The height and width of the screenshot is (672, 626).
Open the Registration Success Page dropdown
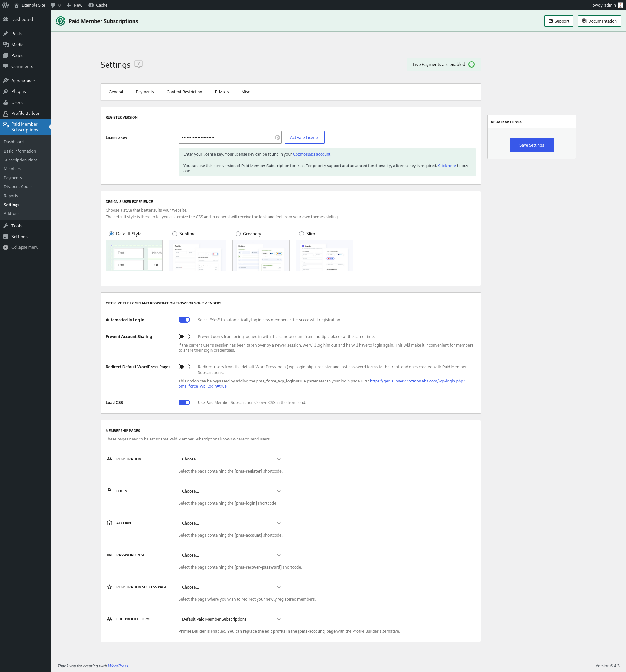[x=231, y=587]
